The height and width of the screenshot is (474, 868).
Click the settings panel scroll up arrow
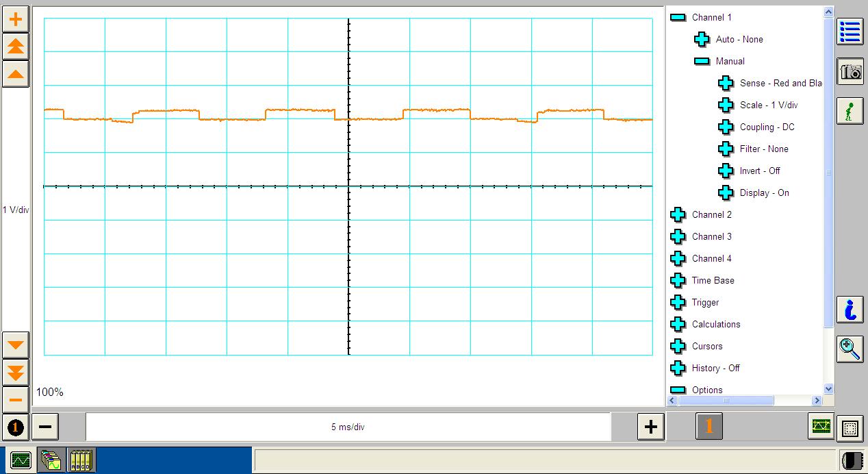[x=828, y=12]
